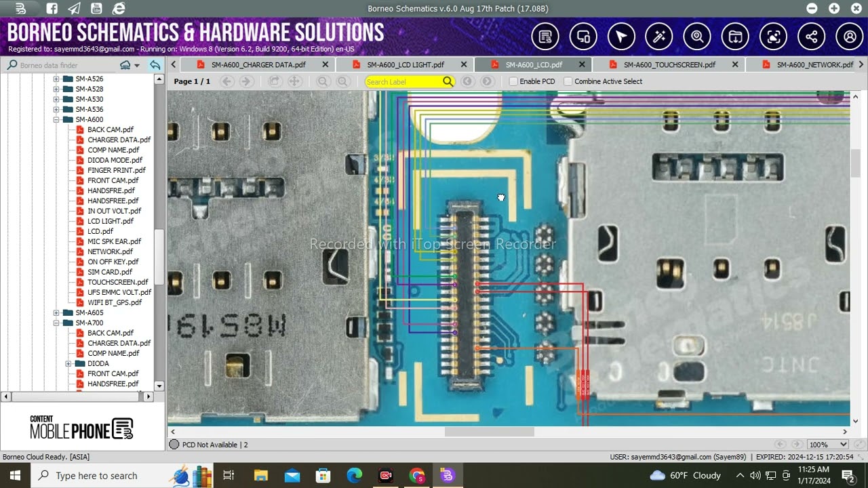868x488 pixels.
Task: Click the rotate page icon in viewer toolbar
Action: pos(275,81)
